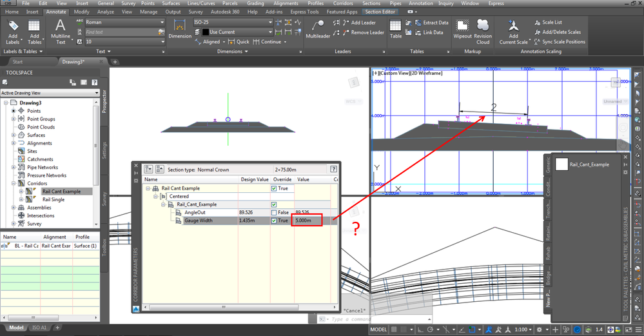This screenshot has width=644, height=336.
Task: Open the Use Current layer dropdown
Action: (x=270, y=32)
